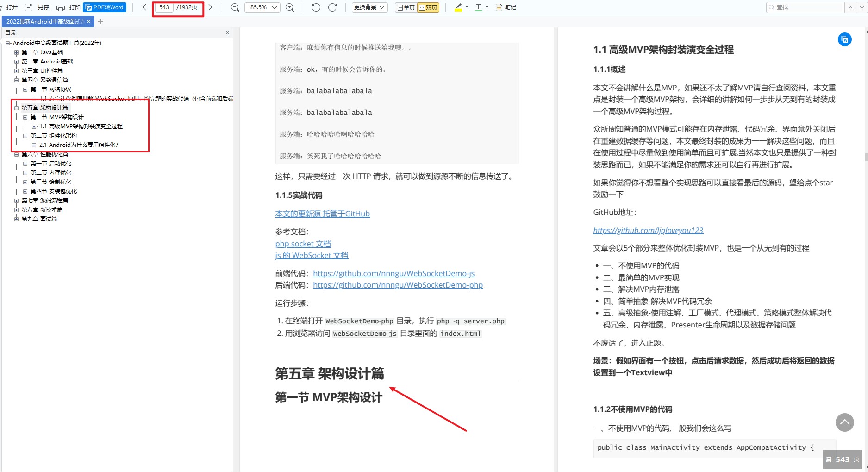
Task: Edit the page number input showing 543
Action: tap(163, 7)
